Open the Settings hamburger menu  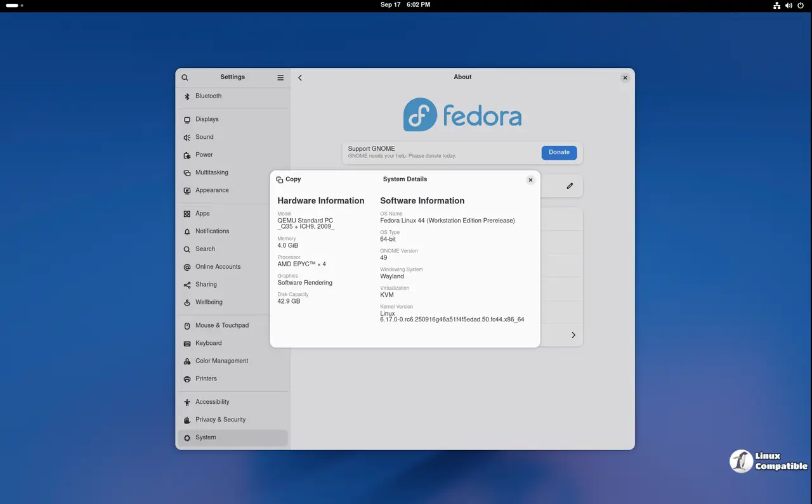280,77
